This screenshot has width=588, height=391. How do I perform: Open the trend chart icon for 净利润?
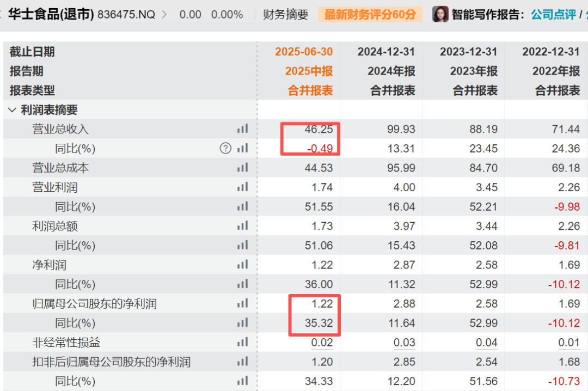(242, 265)
